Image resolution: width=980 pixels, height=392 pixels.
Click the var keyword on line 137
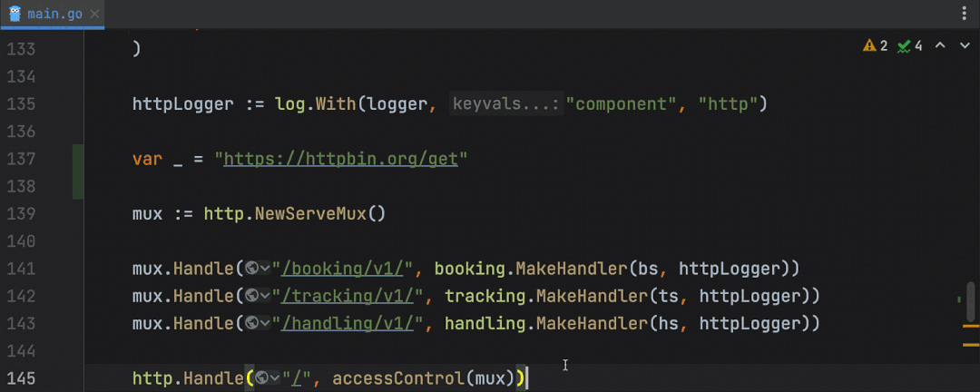148,159
